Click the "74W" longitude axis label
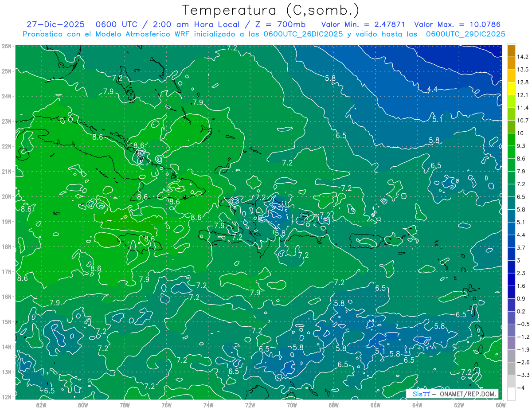The image size is (532, 411). coord(208,405)
